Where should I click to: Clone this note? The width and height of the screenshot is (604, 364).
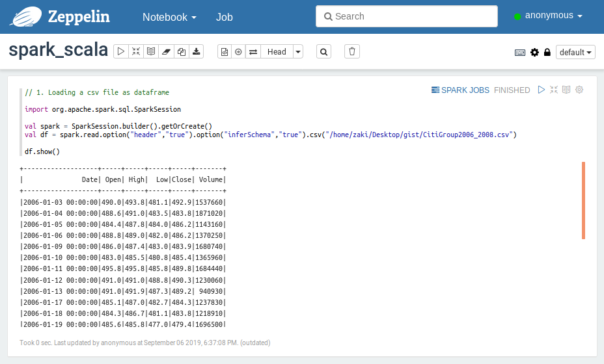tap(181, 51)
